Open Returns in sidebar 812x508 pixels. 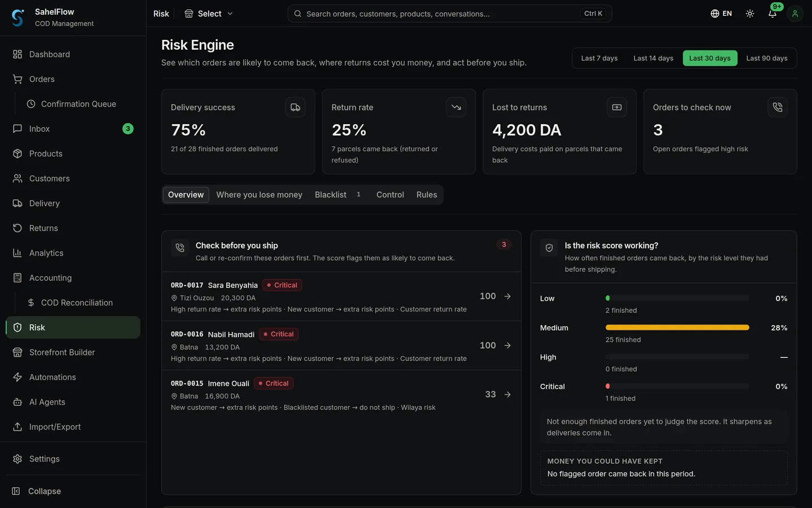[73, 228]
